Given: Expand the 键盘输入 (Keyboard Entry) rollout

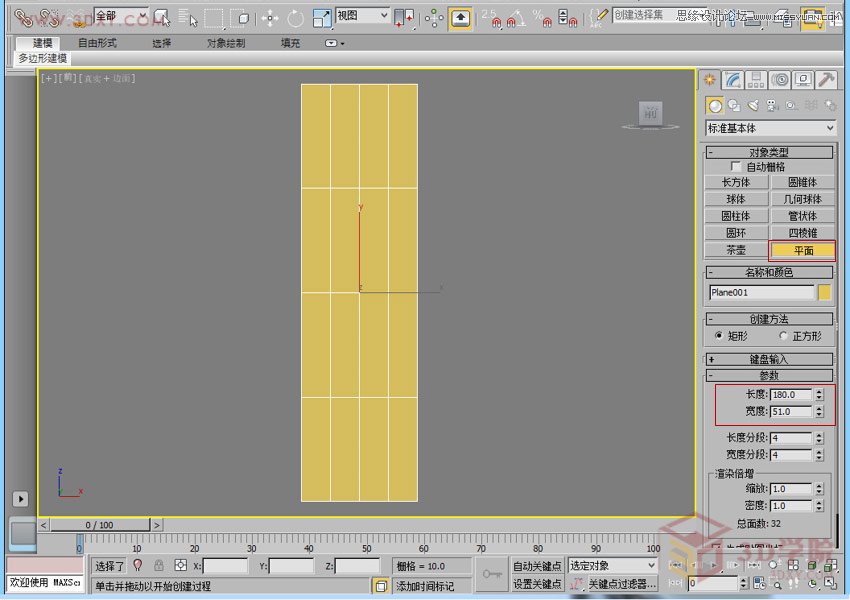Looking at the screenshot, I should (767, 359).
